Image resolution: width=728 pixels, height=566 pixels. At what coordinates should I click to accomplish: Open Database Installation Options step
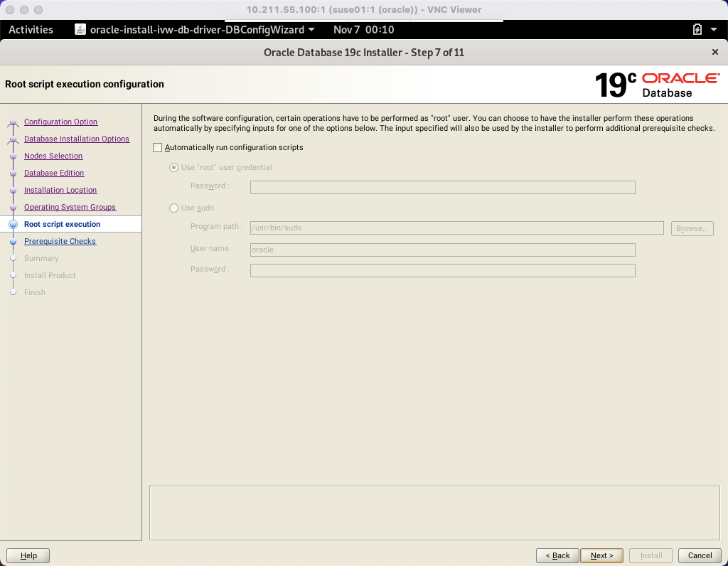click(x=77, y=139)
